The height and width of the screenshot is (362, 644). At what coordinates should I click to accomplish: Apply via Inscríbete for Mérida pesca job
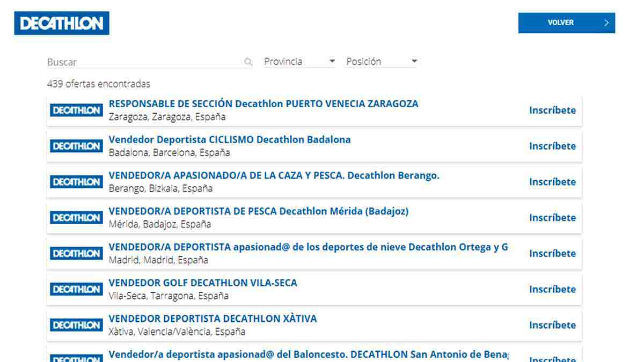[x=552, y=218]
